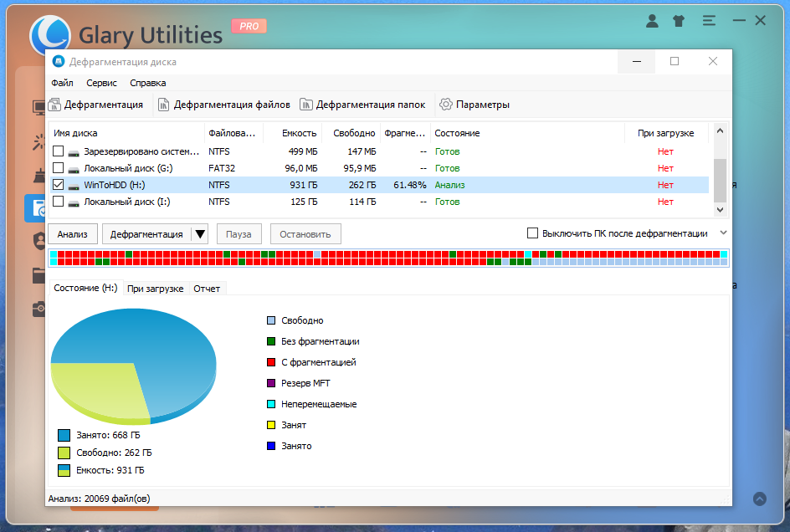Click the Пауза button
The image size is (790, 532).
tap(239, 234)
